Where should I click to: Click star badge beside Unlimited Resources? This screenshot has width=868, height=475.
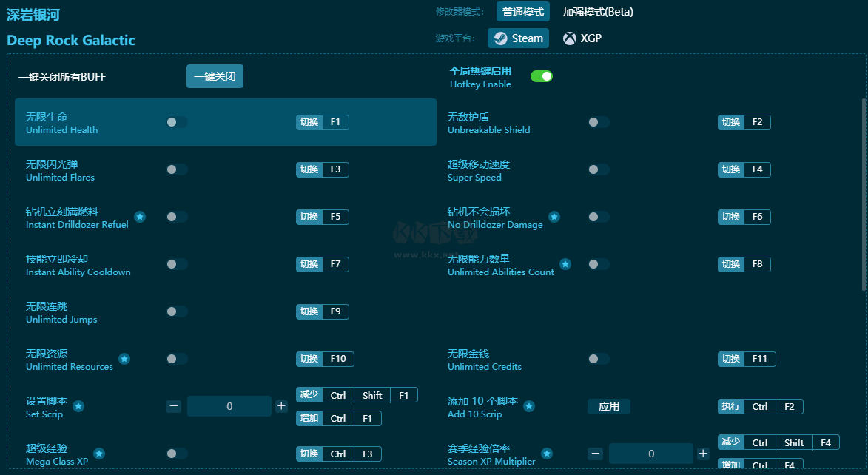(x=124, y=359)
